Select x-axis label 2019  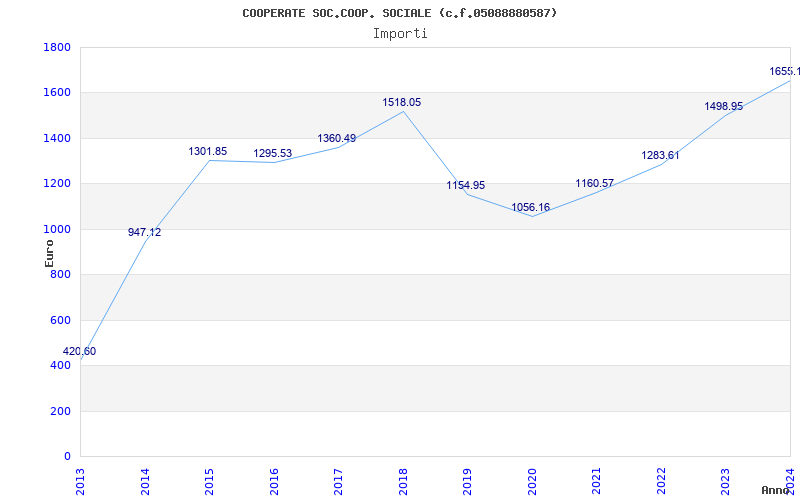(x=467, y=481)
